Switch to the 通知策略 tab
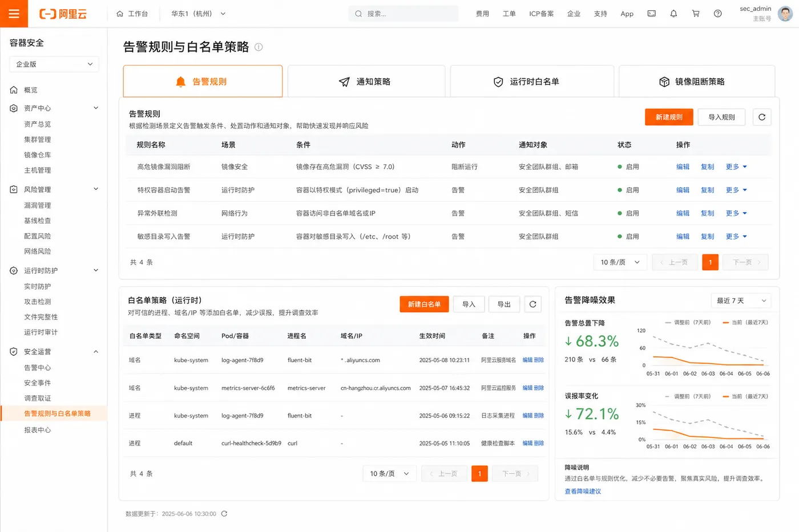799x532 pixels. (x=366, y=82)
